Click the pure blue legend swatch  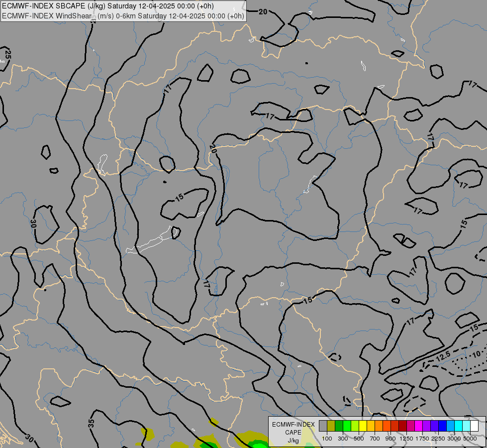click(x=442, y=426)
